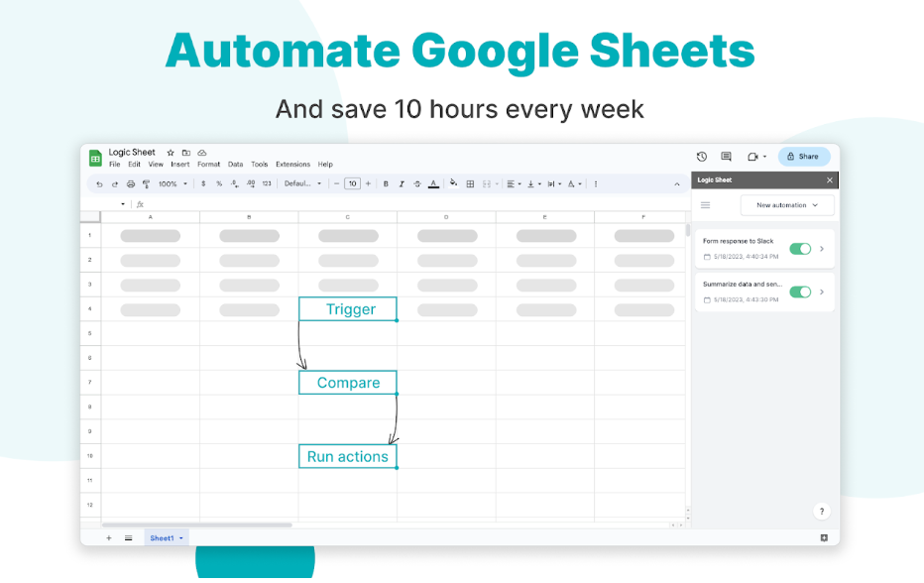
Task: Click the redo icon in the toolbar
Action: (x=115, y=183)
